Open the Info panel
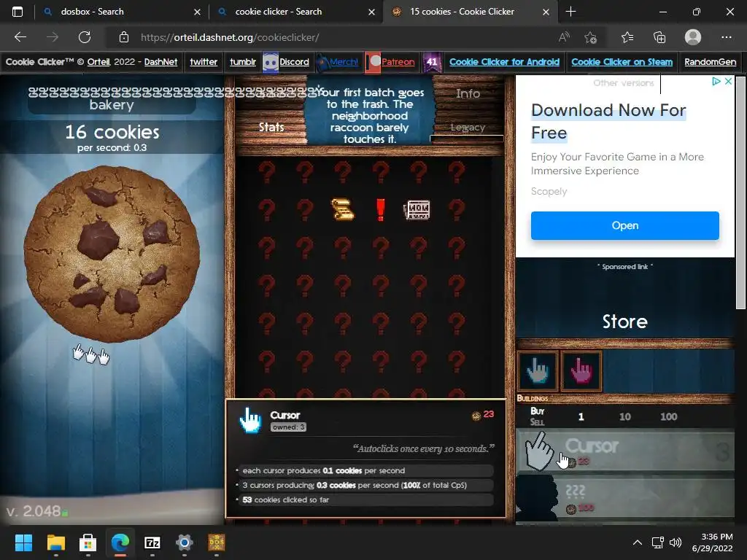 tap(468, 94)
